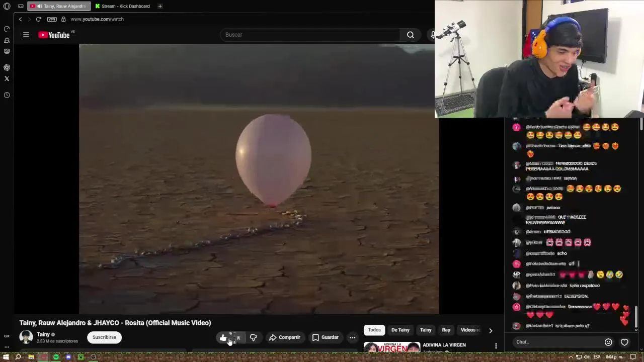Open the Windows notification center icon
The image size is (644, 362).
[633, 357]
